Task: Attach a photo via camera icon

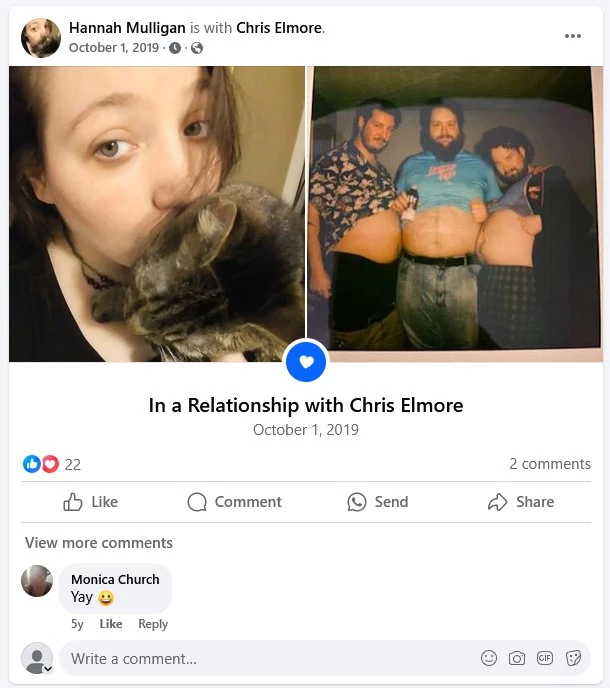Action: point(517,658)
